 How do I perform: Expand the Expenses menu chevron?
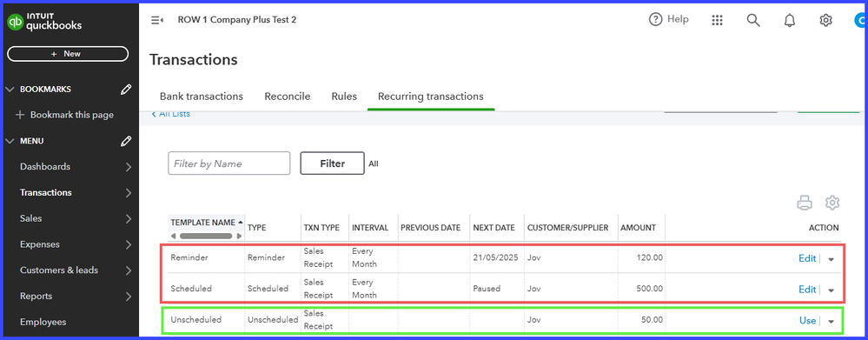(129, 244)
